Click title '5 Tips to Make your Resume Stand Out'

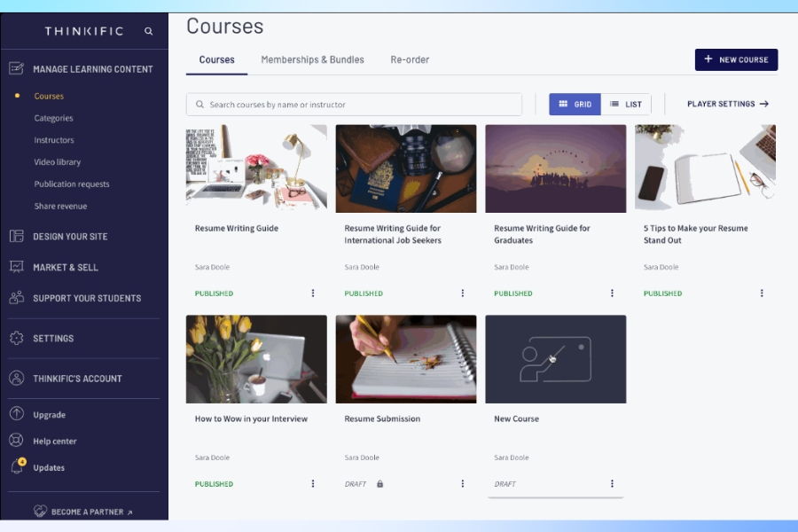tap(696, 234)
